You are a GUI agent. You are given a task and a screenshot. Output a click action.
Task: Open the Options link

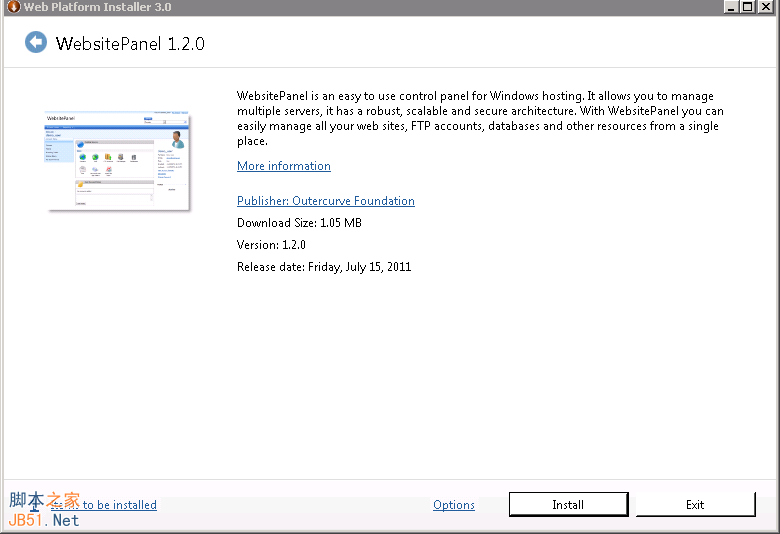[x=454, y=505]
